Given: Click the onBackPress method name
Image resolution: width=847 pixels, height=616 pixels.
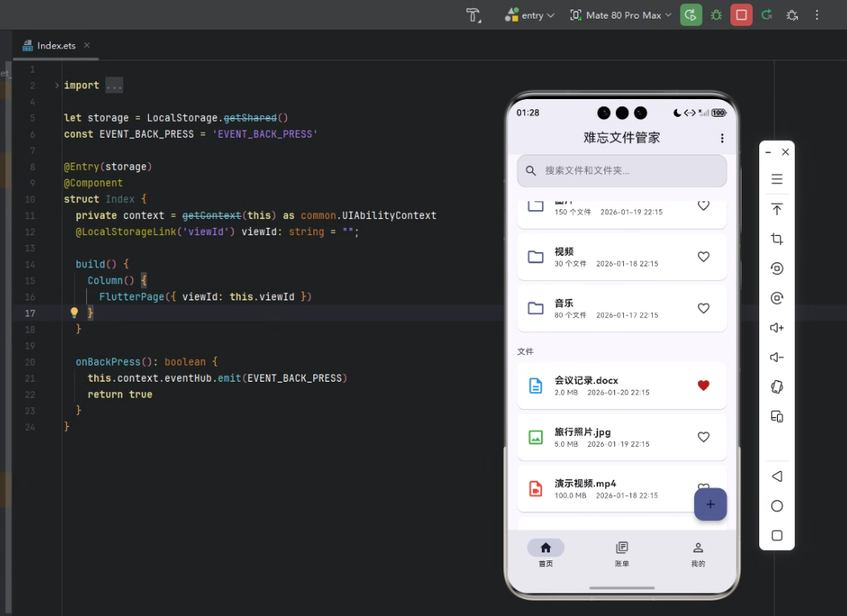Looking at the screenshot, I should pos(108,362).
